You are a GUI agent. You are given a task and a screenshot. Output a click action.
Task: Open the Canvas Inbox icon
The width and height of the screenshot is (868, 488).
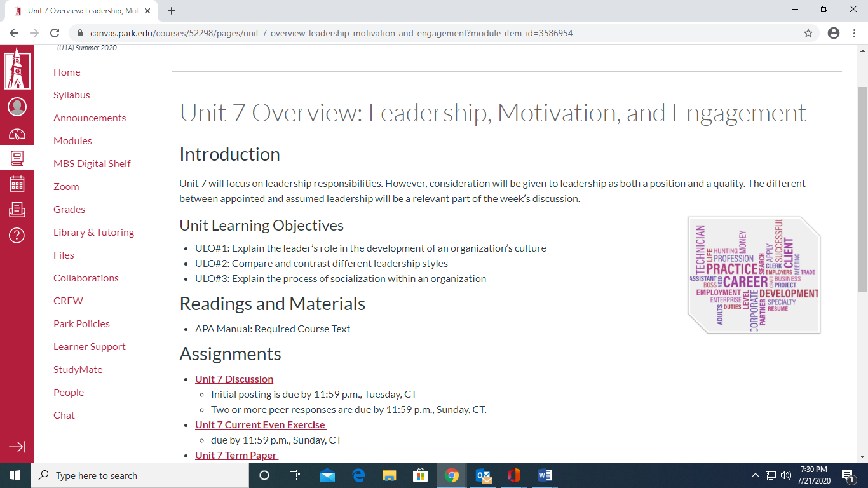tap(17, 210)
